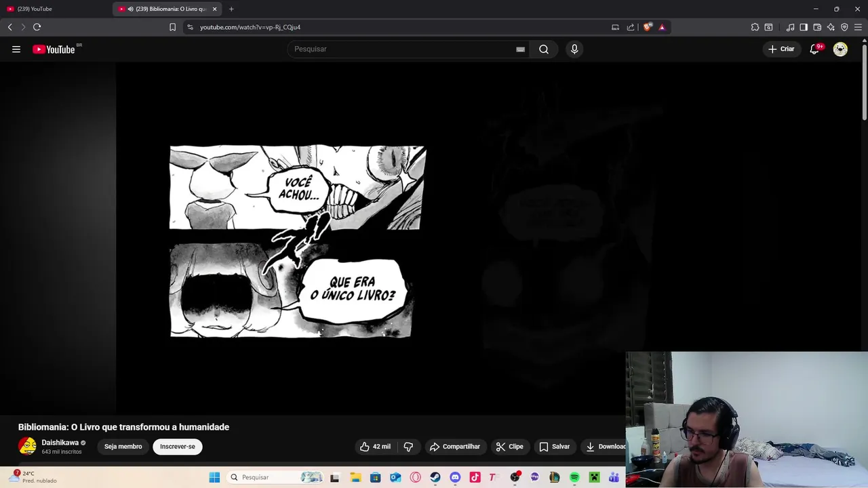
Task: Reload the current page
Action: (x=37, y=27)
